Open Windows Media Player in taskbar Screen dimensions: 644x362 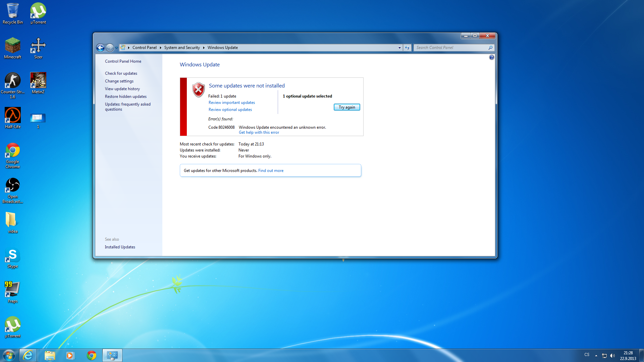tap(70, 355)
